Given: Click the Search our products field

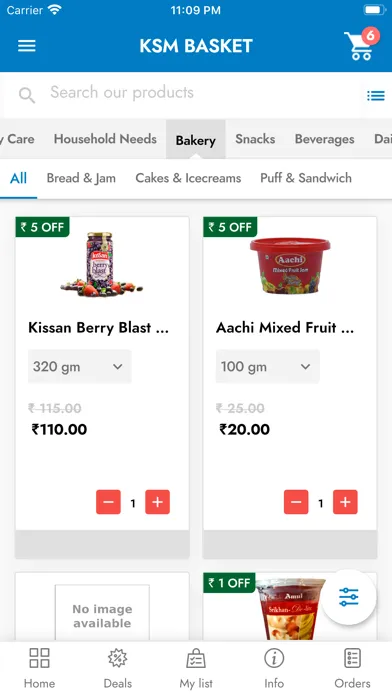Looking at the screenshot, I should point(182,93).
